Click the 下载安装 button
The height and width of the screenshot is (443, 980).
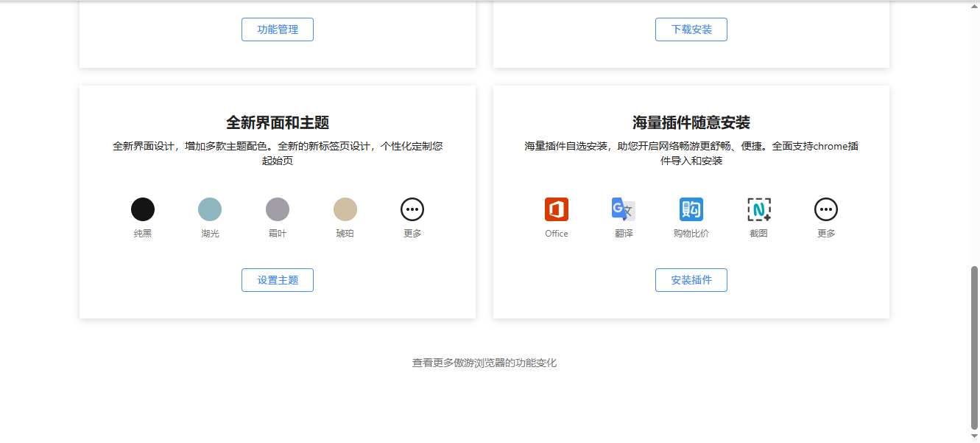(x=691, y=29)
